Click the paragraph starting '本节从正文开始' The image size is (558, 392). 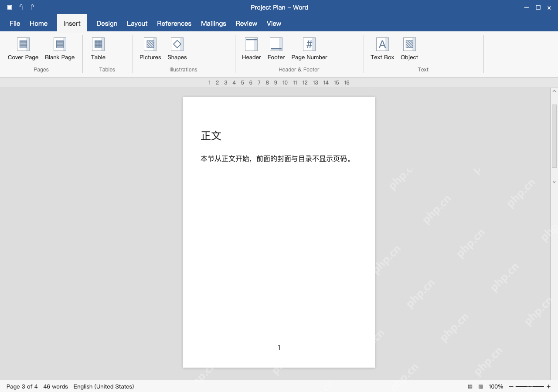(x=276, y=159)
